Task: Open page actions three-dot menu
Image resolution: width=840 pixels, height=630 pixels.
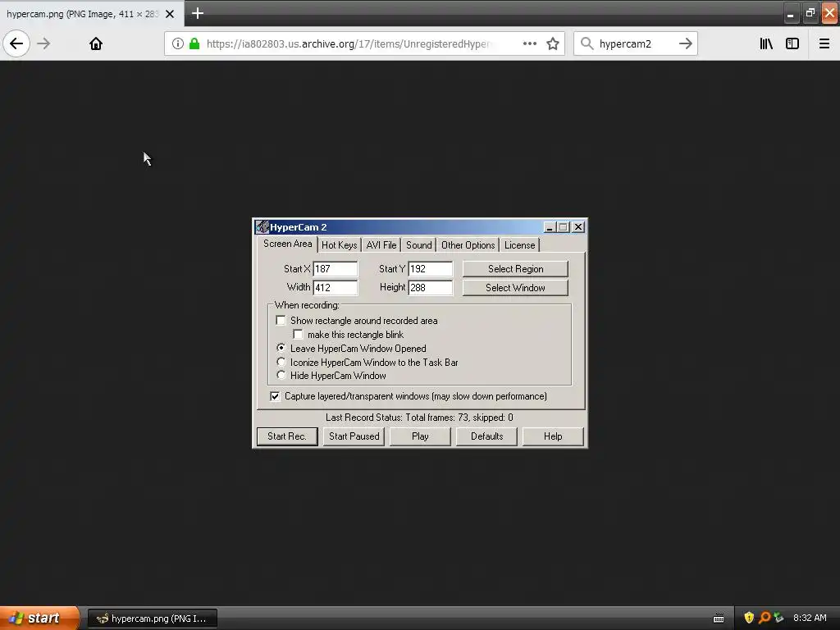Action: [530, 43]
